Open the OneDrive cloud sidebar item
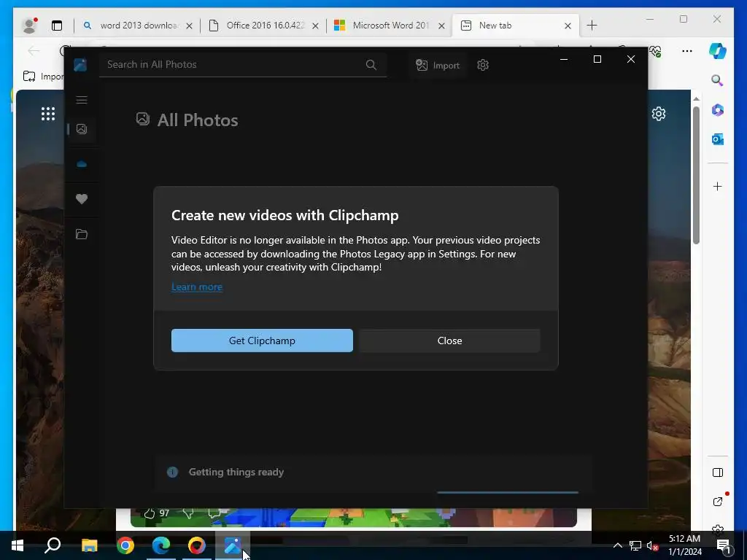 (x=82, y=164)
